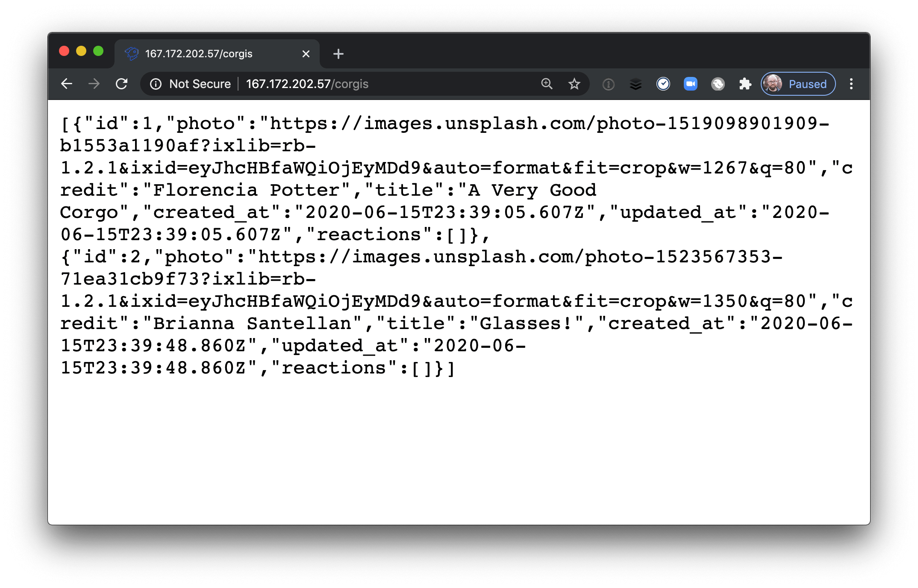Click the yellow minimize window button
The height and width of the screenshot is (588, 918).
(81, 51)
